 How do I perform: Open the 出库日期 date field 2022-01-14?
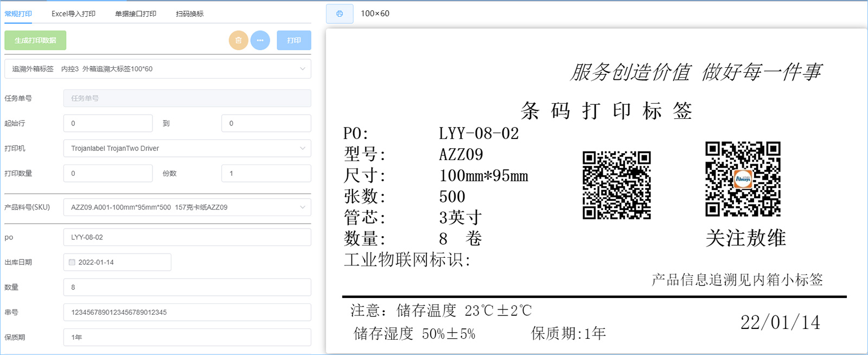point(117,262)
